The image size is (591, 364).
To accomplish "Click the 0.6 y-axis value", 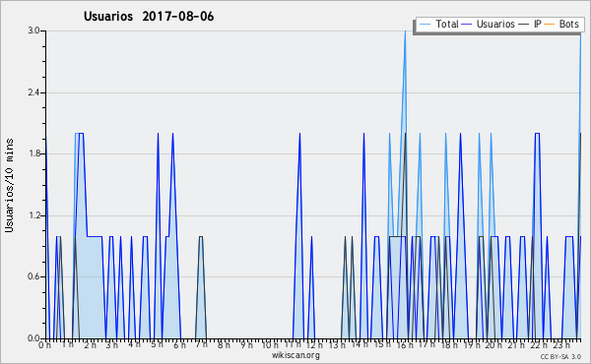I will [33, 276].
